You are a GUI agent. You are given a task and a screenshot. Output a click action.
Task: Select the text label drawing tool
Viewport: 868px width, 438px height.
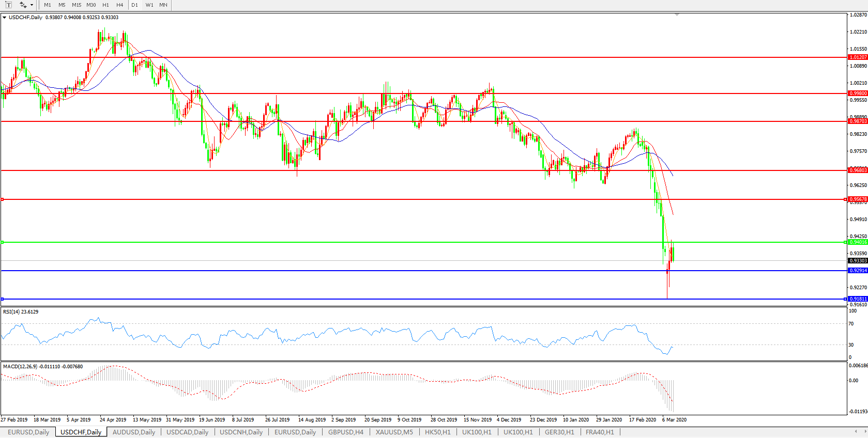tap(8, 5)
